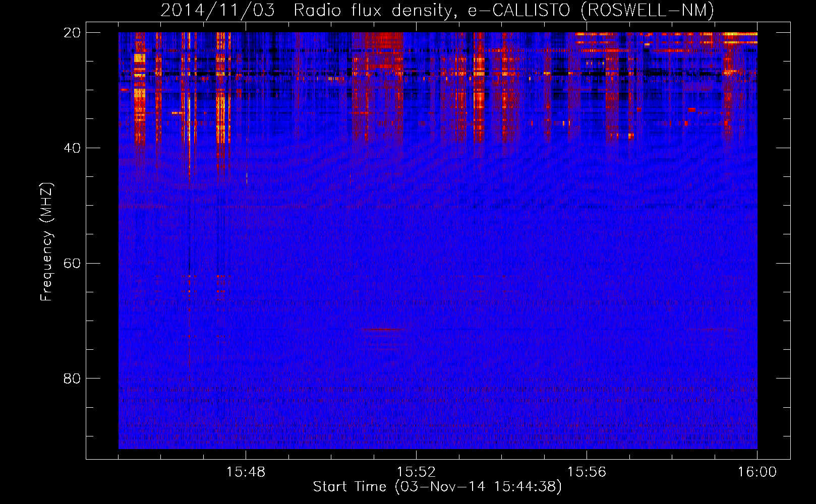Click the frequency tick label 60
Image resolution: width=816 pixels, height=504 pixels.
72,264
